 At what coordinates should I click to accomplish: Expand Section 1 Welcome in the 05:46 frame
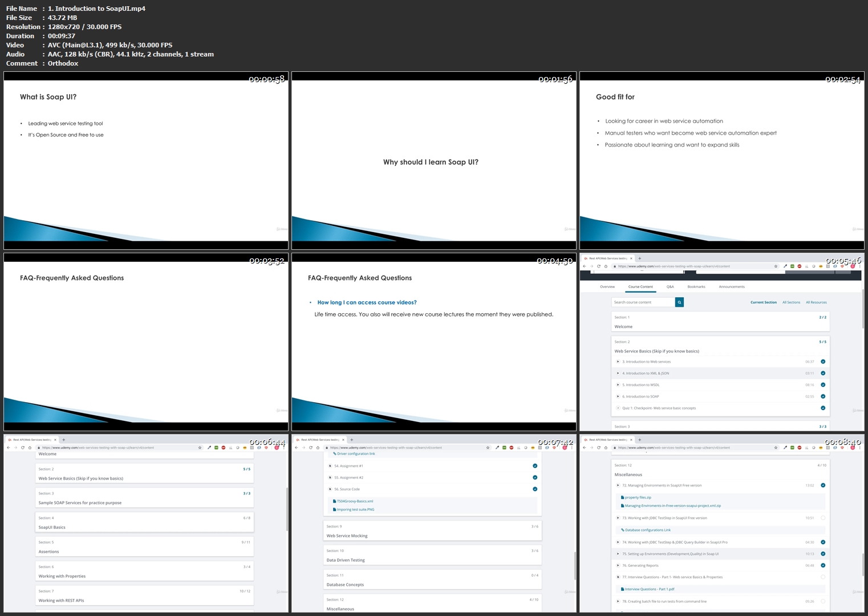point(720,322)
